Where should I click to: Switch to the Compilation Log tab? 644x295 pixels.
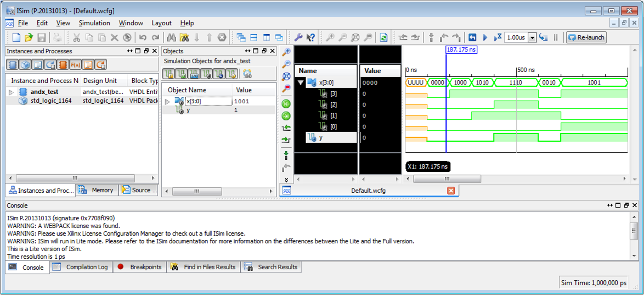tap(82, 267)
